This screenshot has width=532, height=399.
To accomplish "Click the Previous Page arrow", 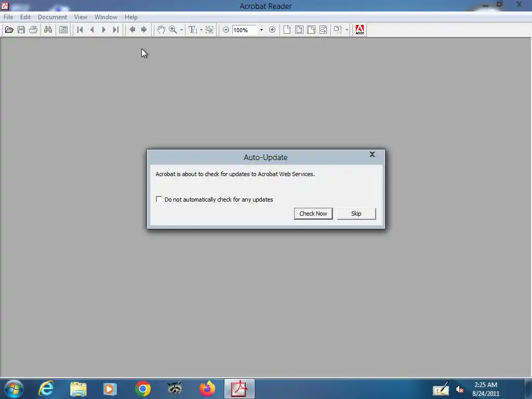I will [92, 30].
